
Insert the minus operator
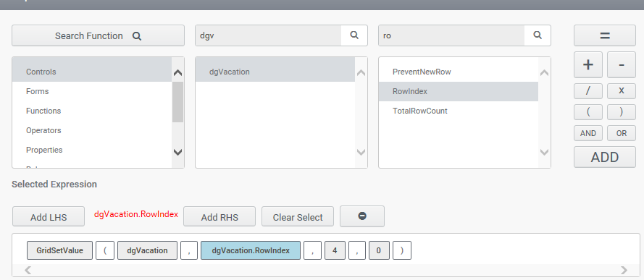coord(622,65)
